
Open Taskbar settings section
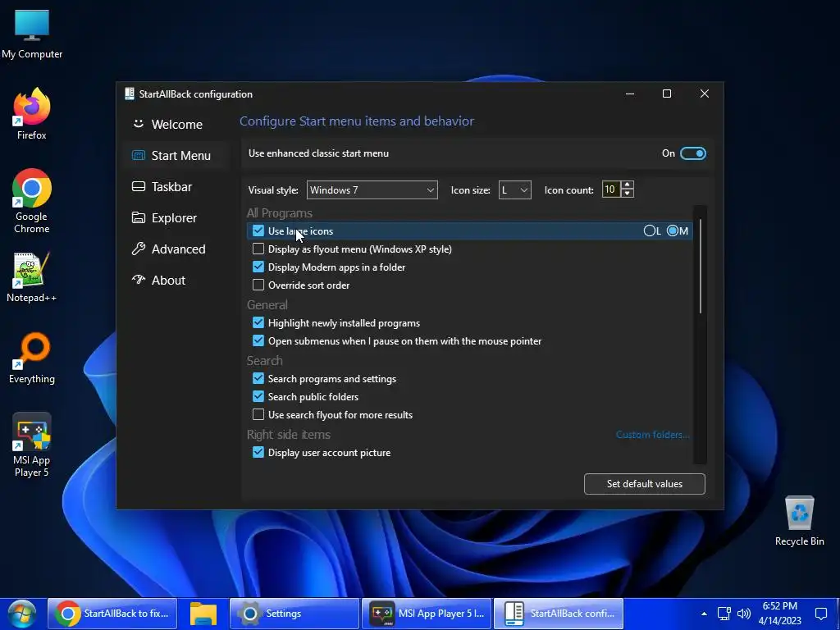pos(177,187)
